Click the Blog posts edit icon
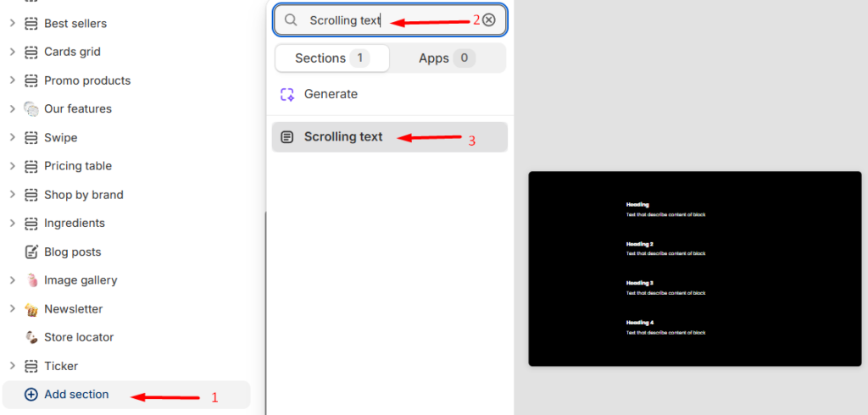The height and width of the screenshot is (415, 868). (x=31, y=252)
